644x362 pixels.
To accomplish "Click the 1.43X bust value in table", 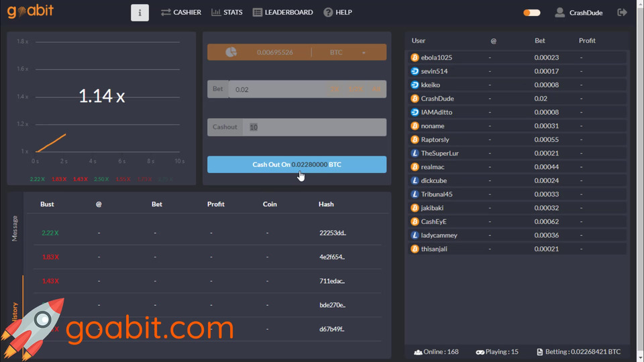I will point(50,281).
